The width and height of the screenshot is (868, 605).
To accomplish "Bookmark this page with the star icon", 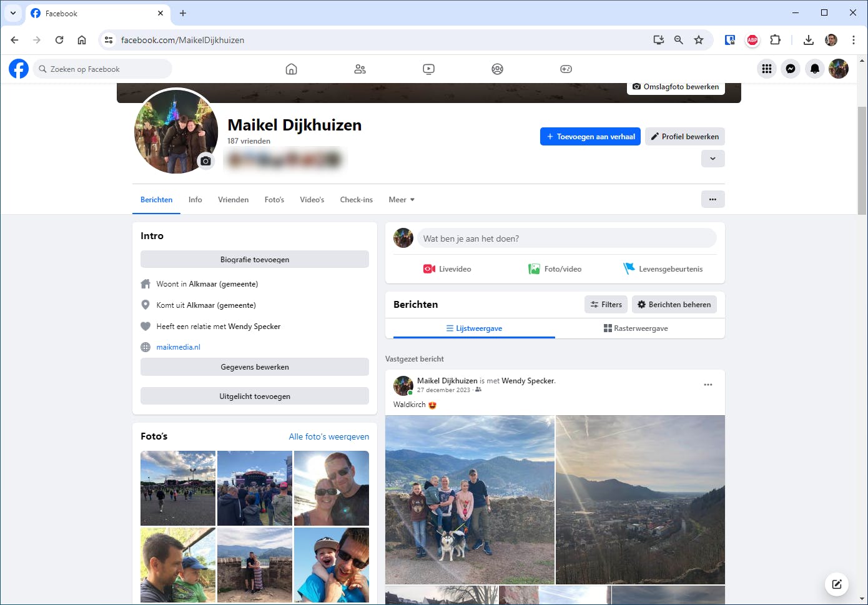I will click(x=699, y=40).
